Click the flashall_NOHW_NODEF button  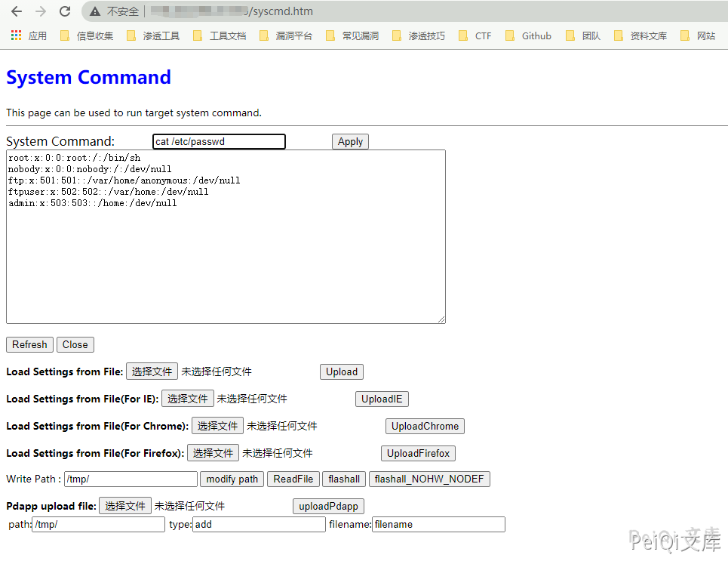tap(429, 479)
